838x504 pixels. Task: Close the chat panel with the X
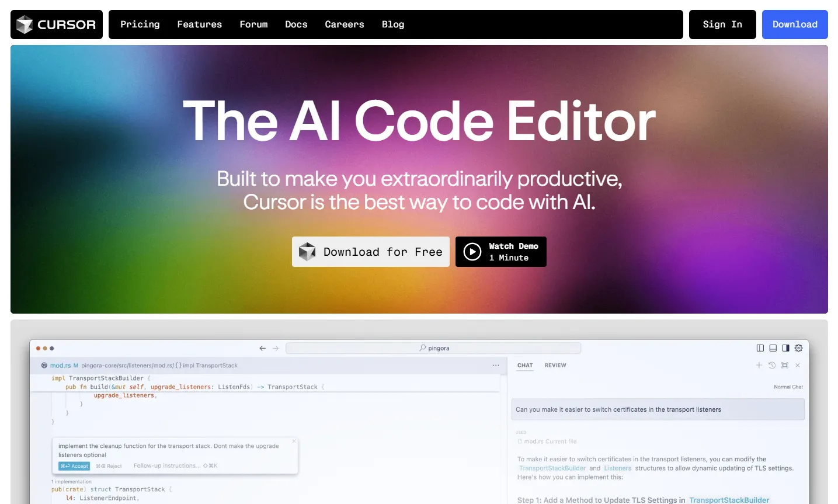point(798,365)
